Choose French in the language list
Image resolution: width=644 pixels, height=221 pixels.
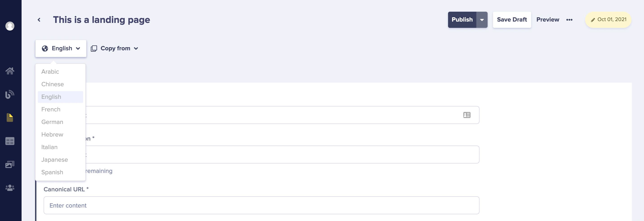tap(51, 110)
